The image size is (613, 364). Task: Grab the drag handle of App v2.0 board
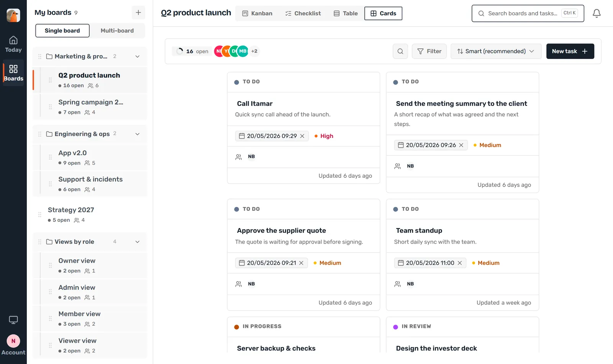click(x=50, y=157)
